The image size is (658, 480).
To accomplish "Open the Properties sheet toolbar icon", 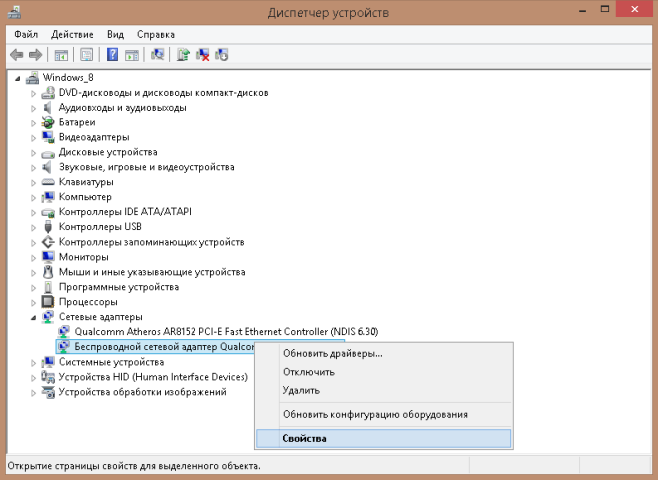I will click(x=86, y=55).
